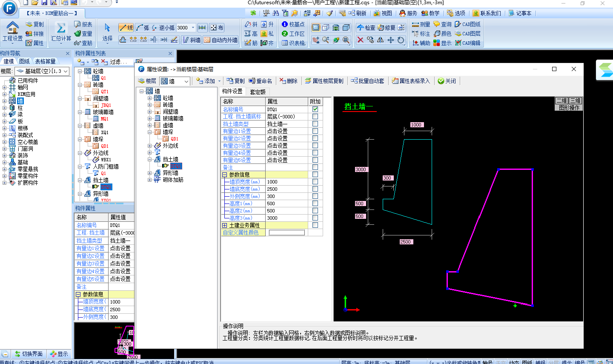Toggle 附加 checkbox for 外侧宽度(mm)
The image size is (613, 364).
tap(315, 196)
